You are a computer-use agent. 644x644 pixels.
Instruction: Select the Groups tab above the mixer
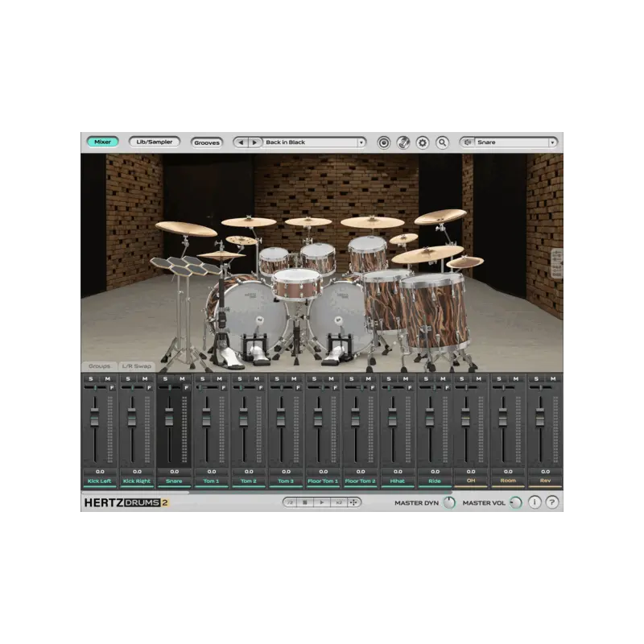(x=99, y=366)
